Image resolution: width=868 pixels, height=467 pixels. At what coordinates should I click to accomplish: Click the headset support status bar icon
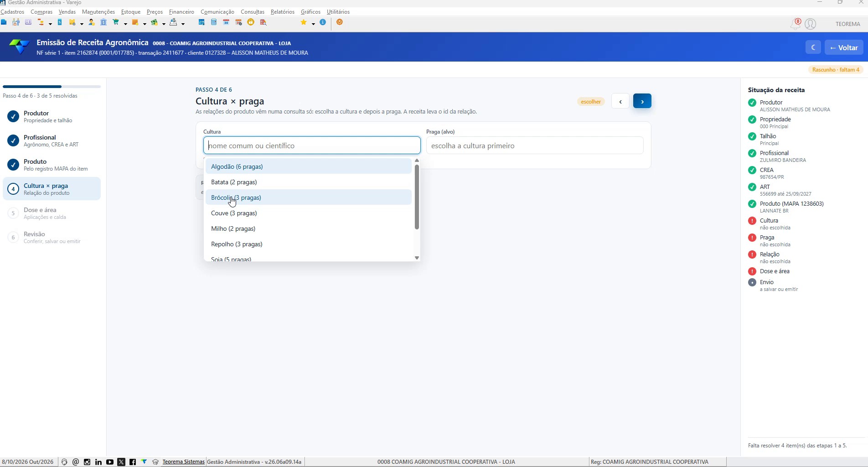click(64, 462)
